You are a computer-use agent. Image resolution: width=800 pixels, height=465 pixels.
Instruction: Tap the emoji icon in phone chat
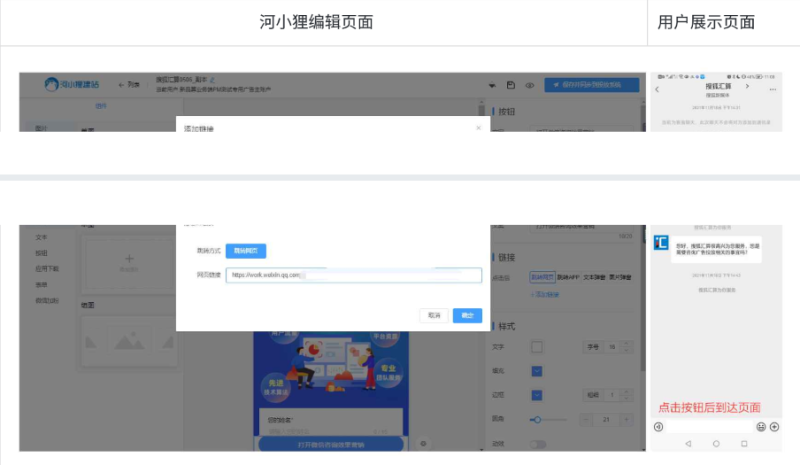pyautogui.click(x=761, y=427)
